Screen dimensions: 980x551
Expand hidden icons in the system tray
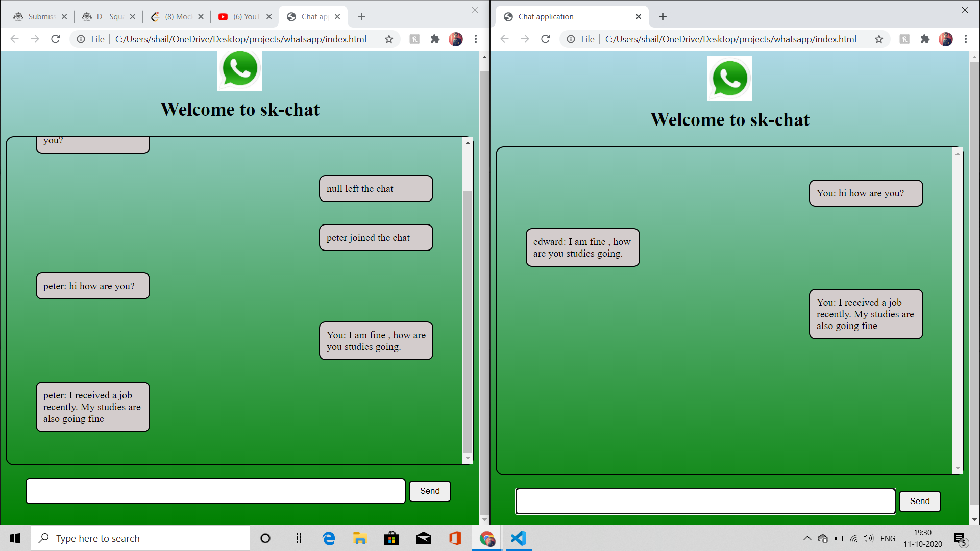point(808,538)
